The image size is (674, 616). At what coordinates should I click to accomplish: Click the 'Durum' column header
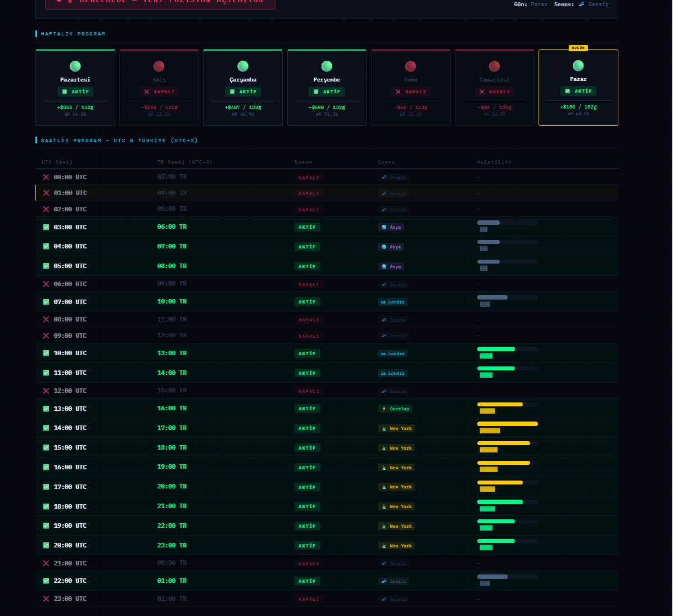[304, 162]
